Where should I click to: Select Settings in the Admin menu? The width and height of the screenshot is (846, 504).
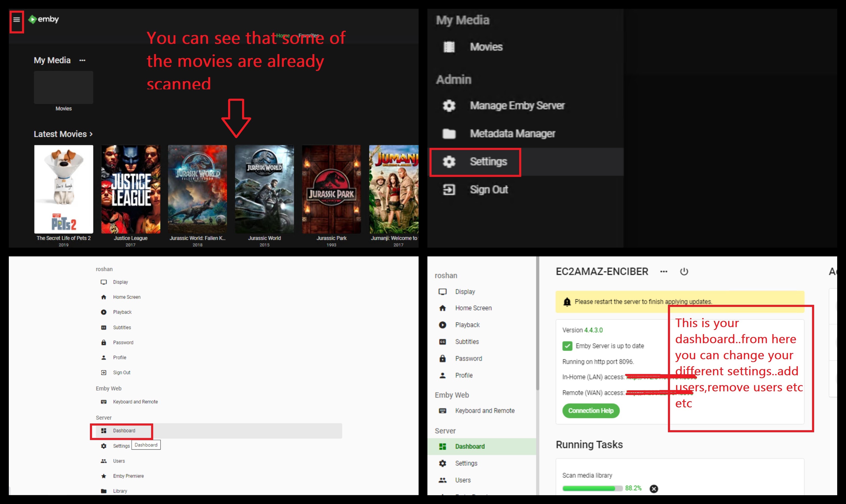(488, 162)
